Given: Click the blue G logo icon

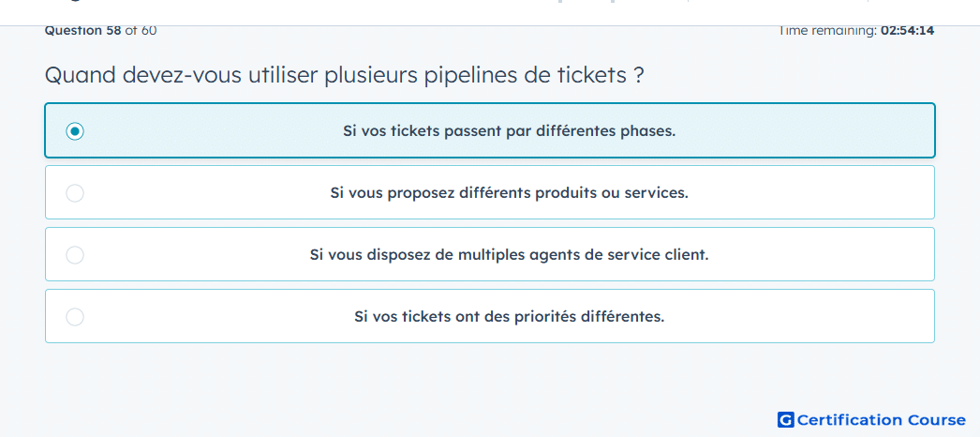Looking at the screenshot, I should [786, 419].
